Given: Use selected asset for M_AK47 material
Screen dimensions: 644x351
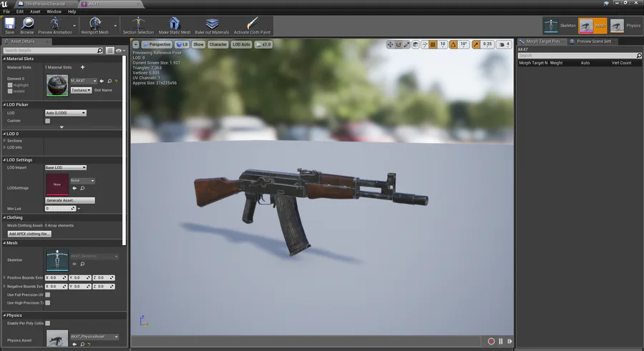Looking at the screenshot, I should [102, 81].
